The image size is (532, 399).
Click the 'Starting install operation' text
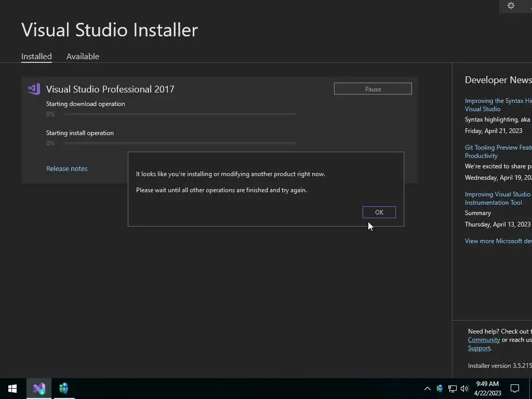click(80, 133)
